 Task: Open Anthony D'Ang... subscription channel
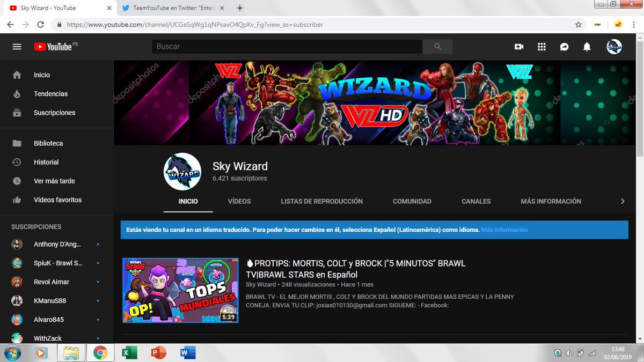pyautogui.click(x=56, y=244)
